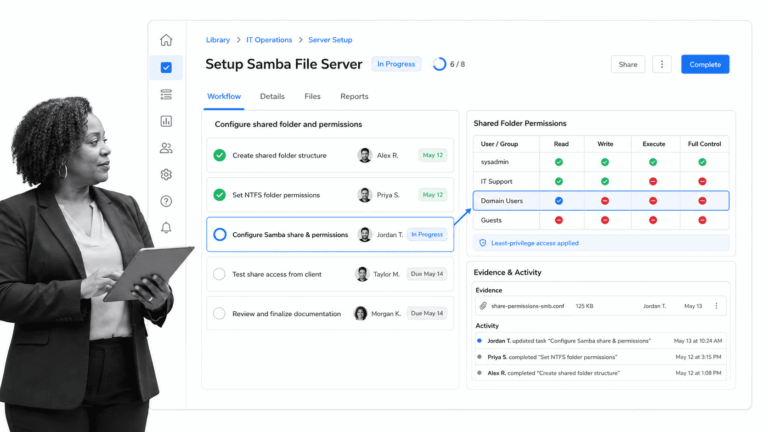
Task: Click IT Support Execute red deny icon
Action: coord(653,181)
